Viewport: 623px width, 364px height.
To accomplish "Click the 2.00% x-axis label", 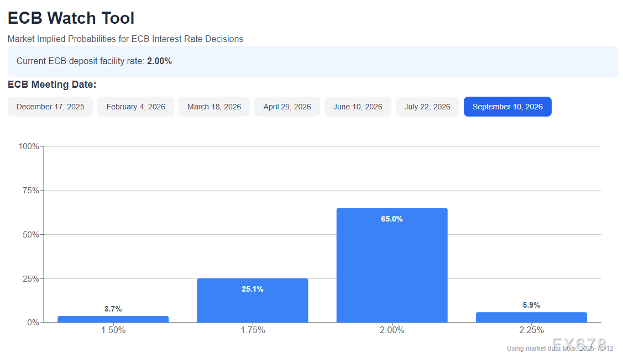I will (391, 330).
